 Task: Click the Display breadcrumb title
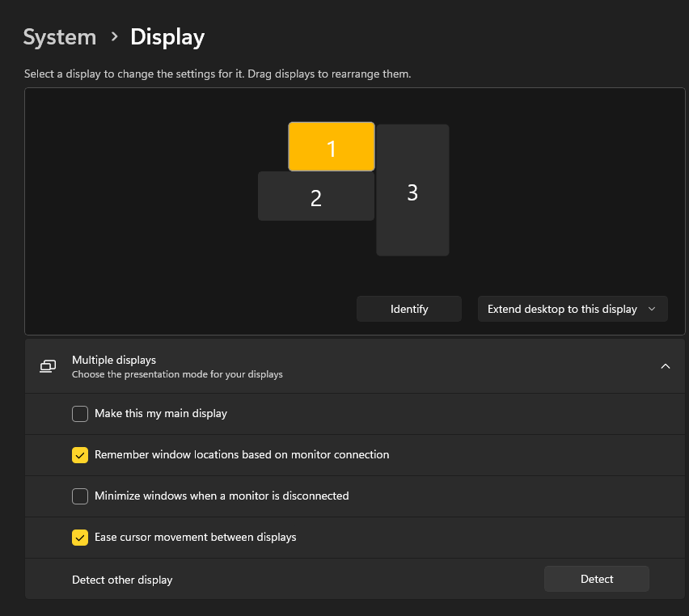167,37
